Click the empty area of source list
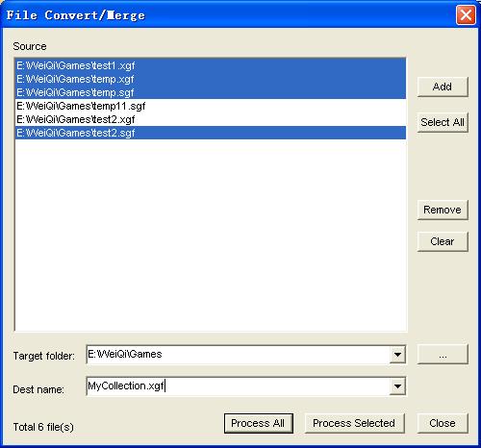 pos(211,235)
